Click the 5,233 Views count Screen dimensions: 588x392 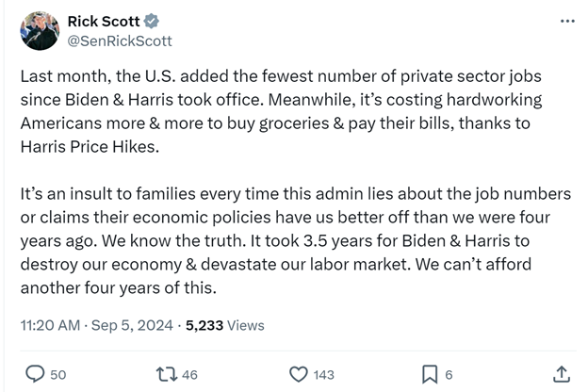point(225,325)
